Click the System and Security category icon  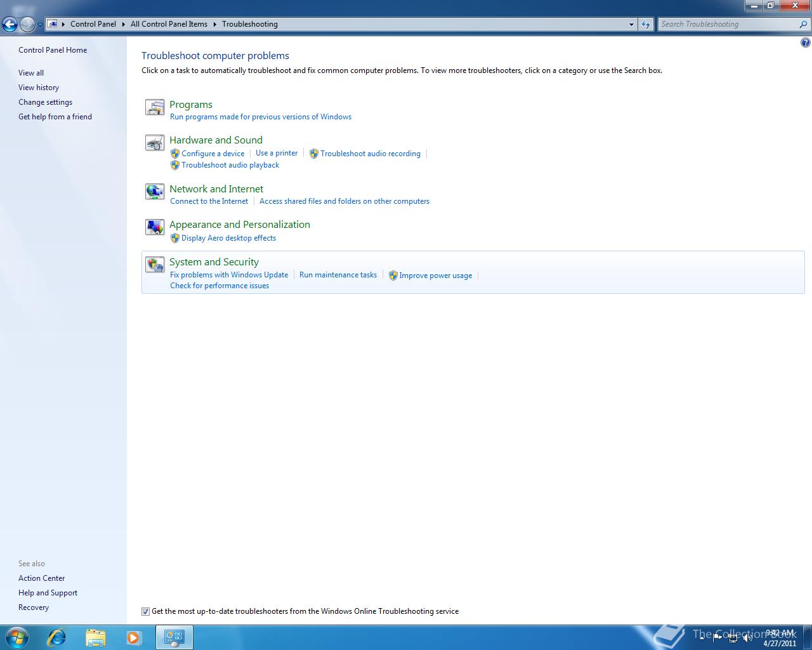155,265
